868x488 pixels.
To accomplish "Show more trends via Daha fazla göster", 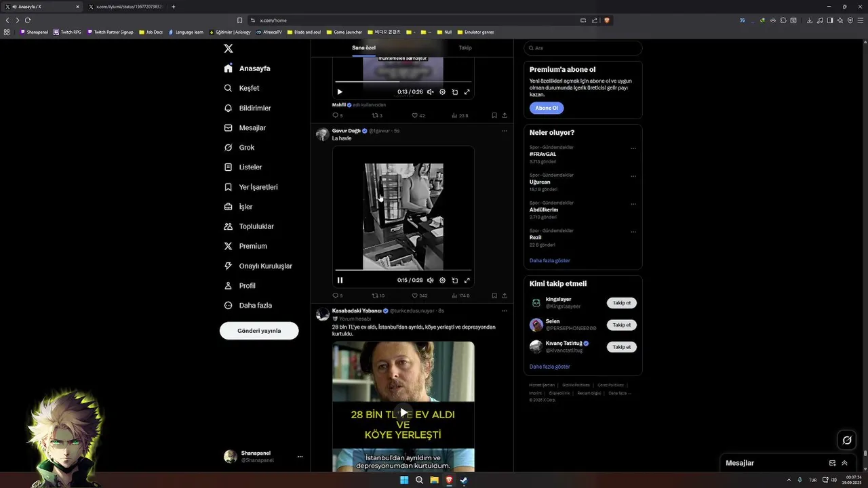I will pos(550,260).
